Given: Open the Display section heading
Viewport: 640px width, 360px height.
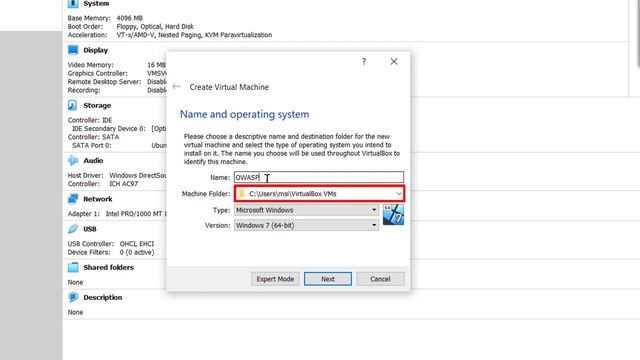Looking at the screenshot, I should (x=96, y=50).
